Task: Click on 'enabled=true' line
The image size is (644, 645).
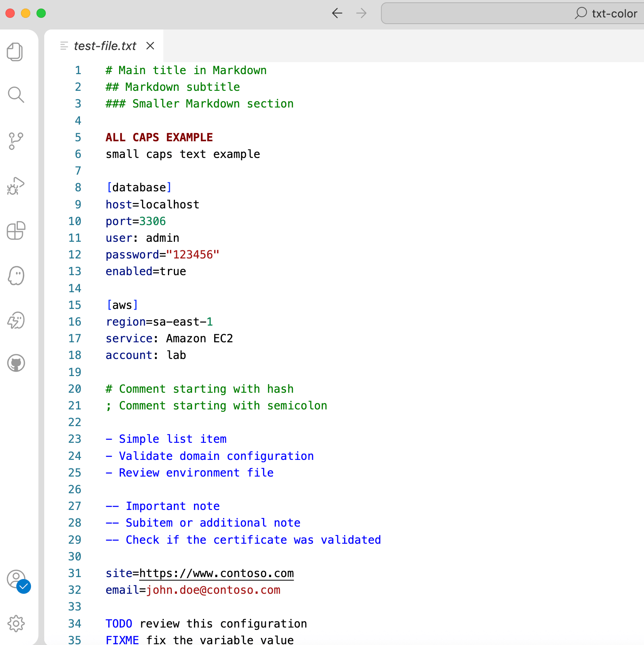Action: point(146,271)
